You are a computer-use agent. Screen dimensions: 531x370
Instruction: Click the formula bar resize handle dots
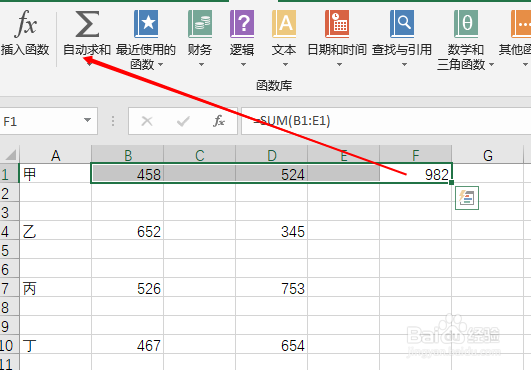[113, 121]
